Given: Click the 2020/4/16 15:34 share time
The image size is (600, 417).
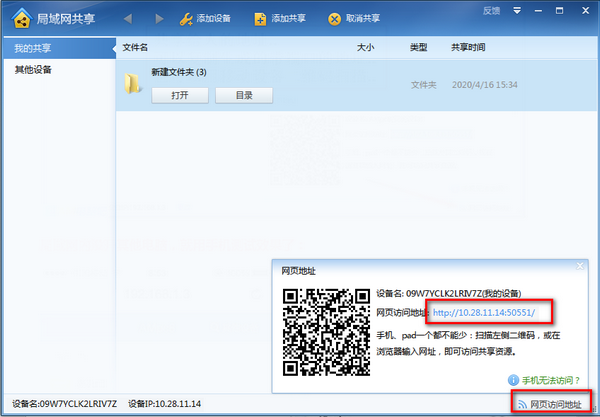Looking at the screenshot, I should click(484, 85).
